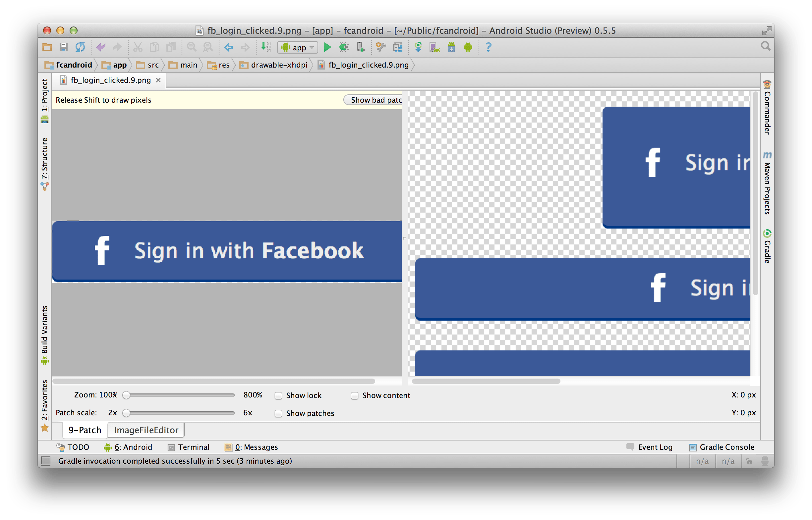Open Project Structure icon in toolbar
The width and height of the screenshot is (812, 520).
(x=398, y=47)
